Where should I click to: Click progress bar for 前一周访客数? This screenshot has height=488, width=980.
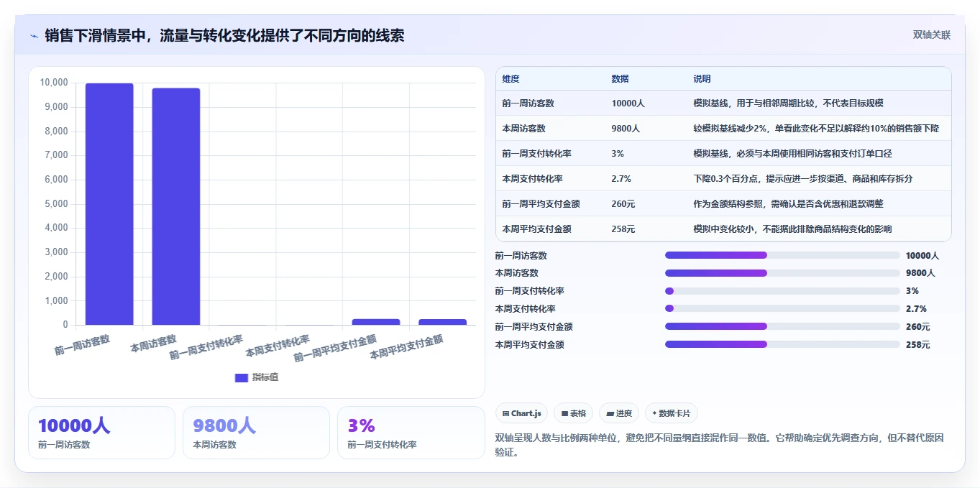pos(782,255)
